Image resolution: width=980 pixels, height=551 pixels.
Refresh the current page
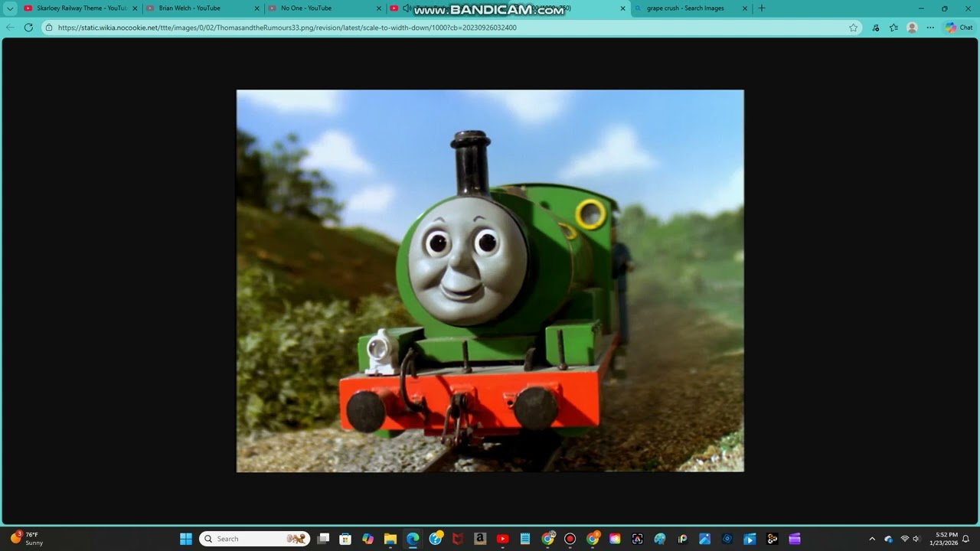pos(28,28)
